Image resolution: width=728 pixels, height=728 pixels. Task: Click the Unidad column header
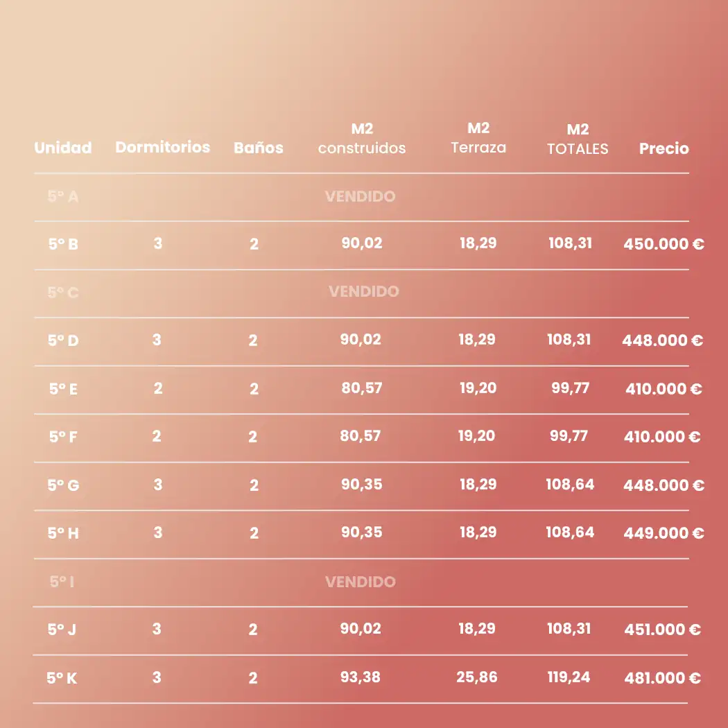click(63, 148)
